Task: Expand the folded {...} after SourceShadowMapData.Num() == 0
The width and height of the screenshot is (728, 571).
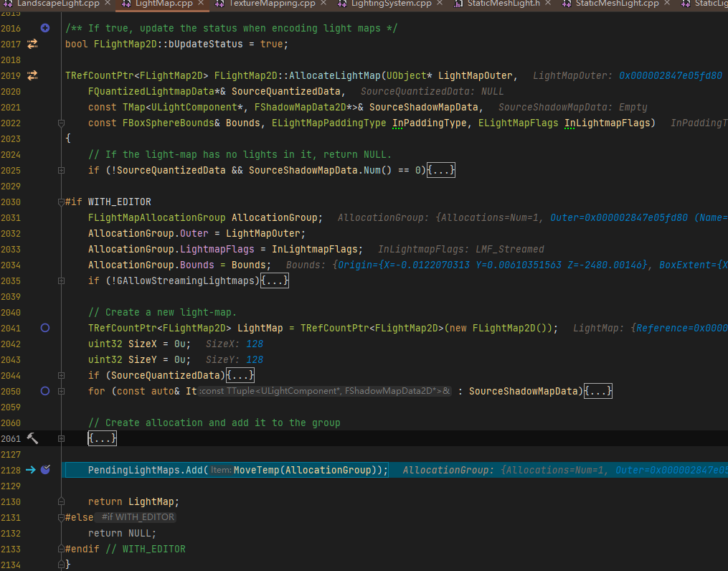Action: [x=441, y=170]
